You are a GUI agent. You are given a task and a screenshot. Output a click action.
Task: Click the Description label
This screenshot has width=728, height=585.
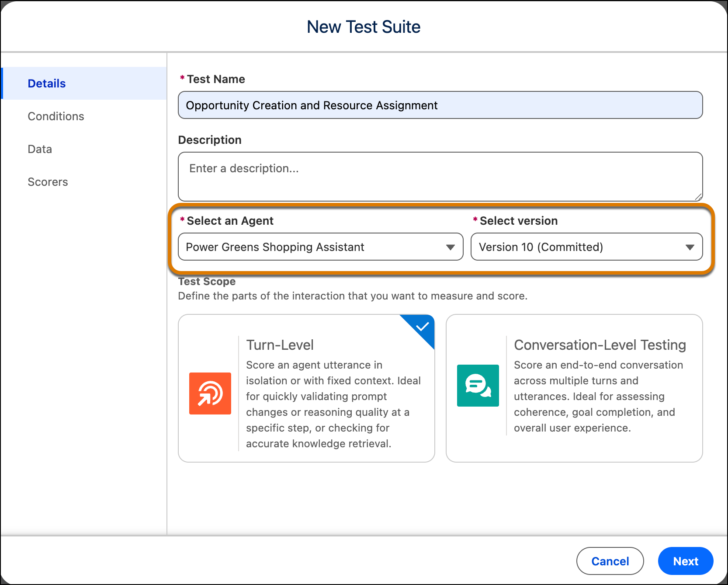pos(210,140)
